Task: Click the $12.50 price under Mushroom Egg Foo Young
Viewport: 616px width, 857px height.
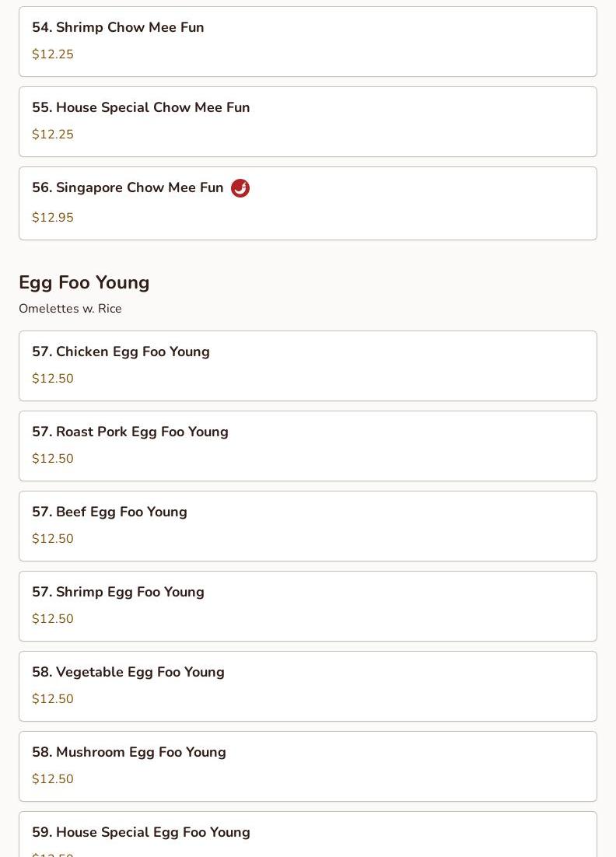Action: click(53, 779)
